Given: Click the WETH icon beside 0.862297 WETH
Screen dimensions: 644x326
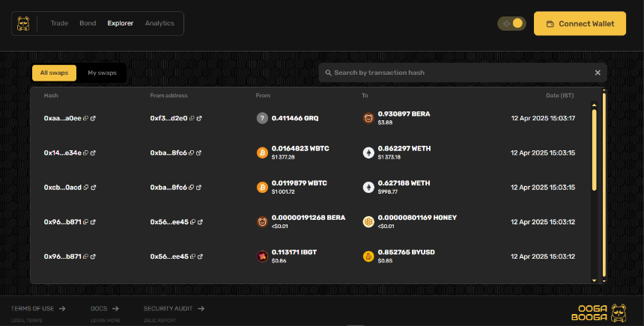Looking at the screenshot, I should pyautogui.click(x=368, y=153).
